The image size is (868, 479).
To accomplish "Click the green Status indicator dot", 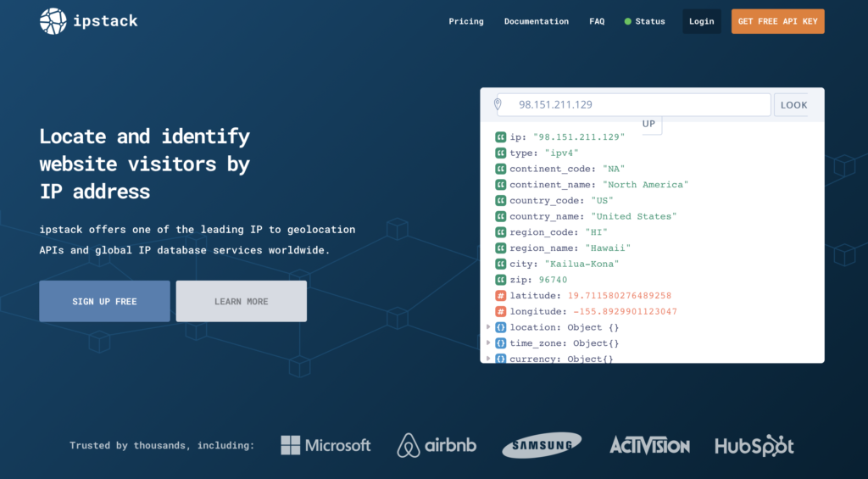I will (x=628, y=21).
